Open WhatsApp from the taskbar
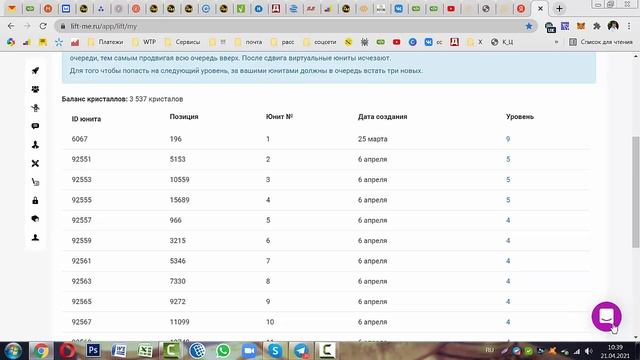640x360 pixels. 223,351
